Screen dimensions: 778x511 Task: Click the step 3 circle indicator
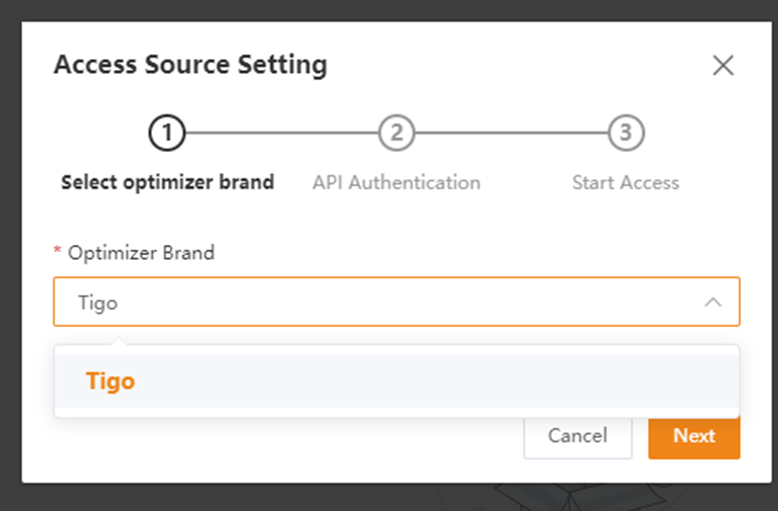[x=626, y=132]
